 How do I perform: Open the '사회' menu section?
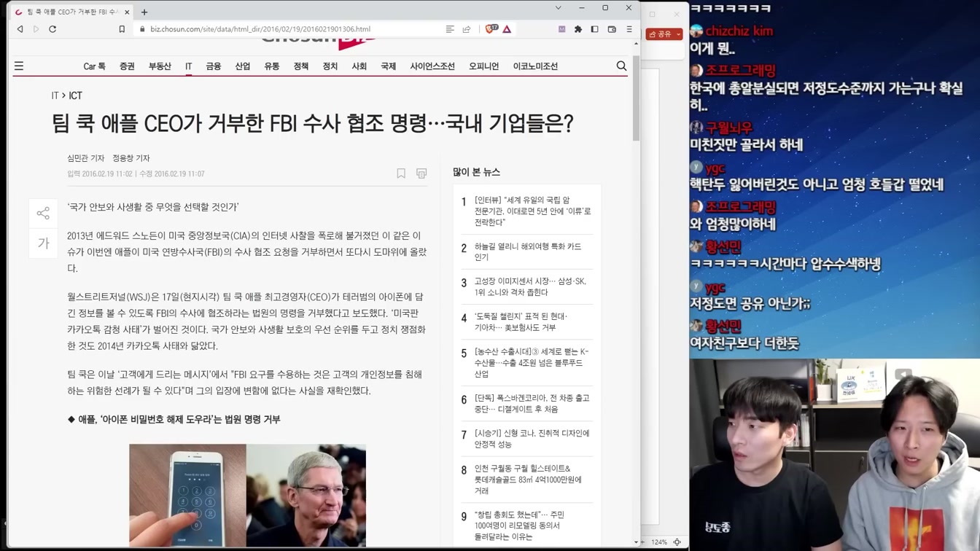[x=359, y=66]
